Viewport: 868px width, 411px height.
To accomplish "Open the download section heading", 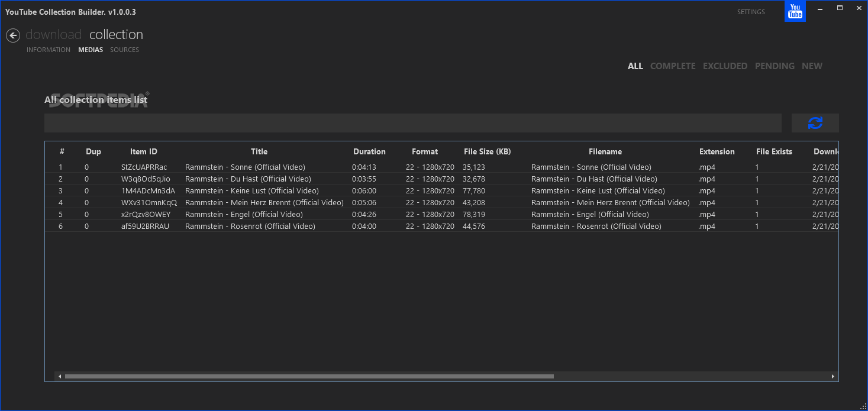I will point(53,35).
